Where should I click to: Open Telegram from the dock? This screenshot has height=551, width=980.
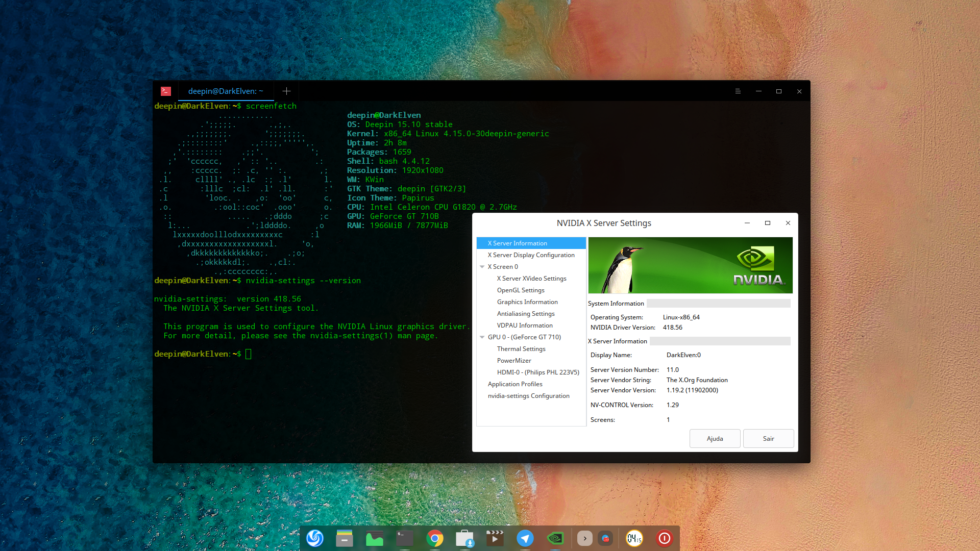(525, 538)
